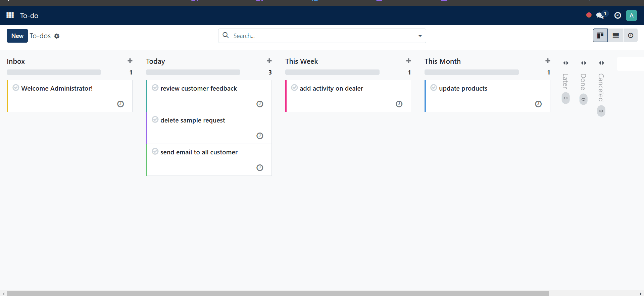The height and width of the screenshot is (296, 644).
Task: Add a to-do in Inbox column
Action: 130,61
